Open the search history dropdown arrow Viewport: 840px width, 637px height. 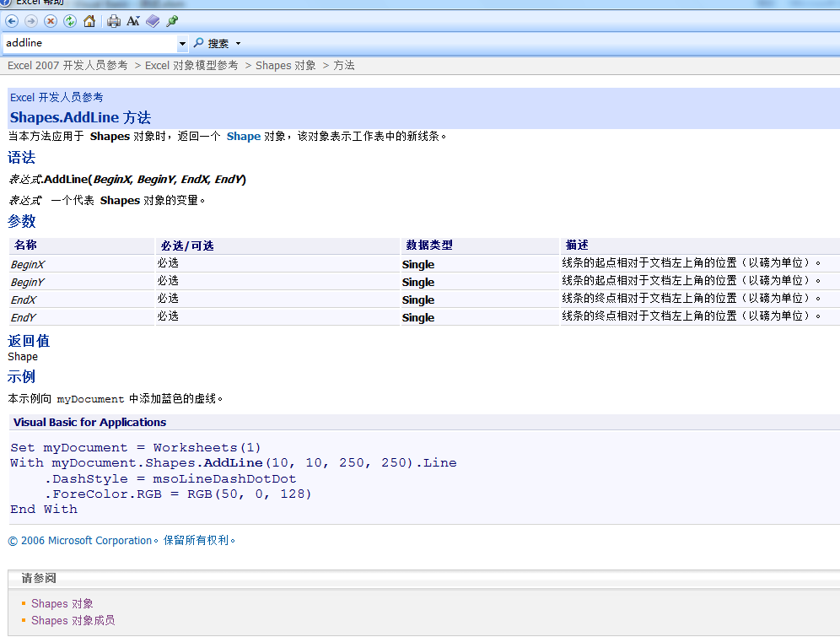point(182,43)
